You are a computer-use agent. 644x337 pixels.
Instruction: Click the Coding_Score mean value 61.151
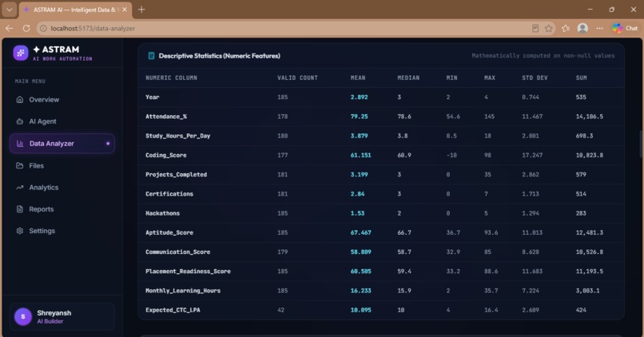click(x=360, y=155)
